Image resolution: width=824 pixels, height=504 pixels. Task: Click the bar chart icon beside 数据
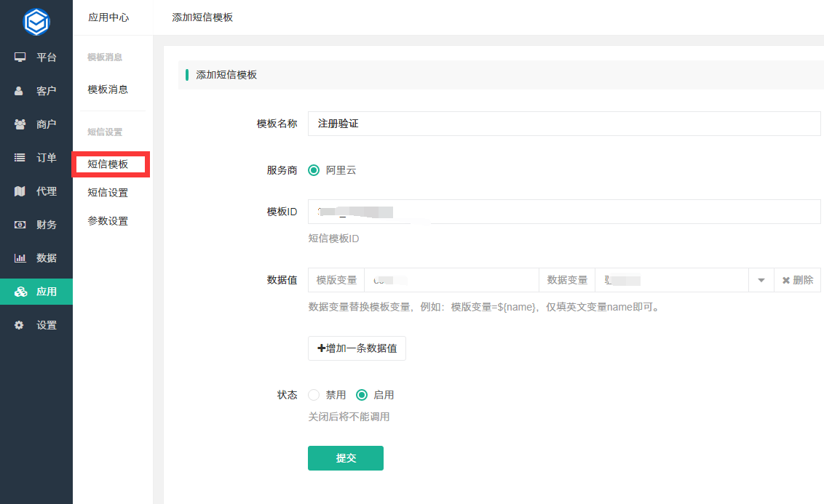pyautogui.click(x=20, y=257)
